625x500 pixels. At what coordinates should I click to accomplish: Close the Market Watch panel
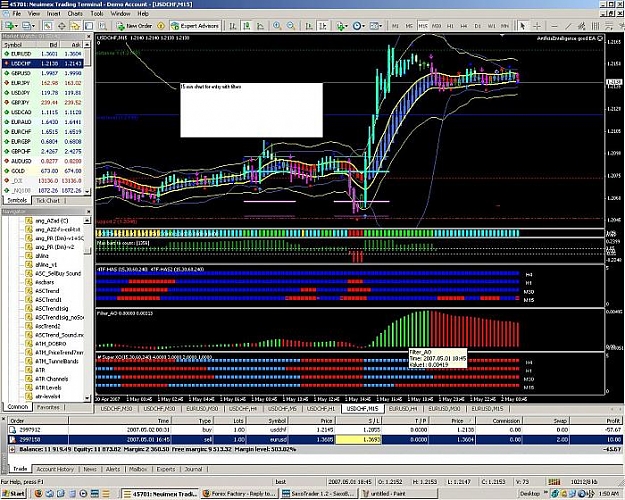click(89, 36)
